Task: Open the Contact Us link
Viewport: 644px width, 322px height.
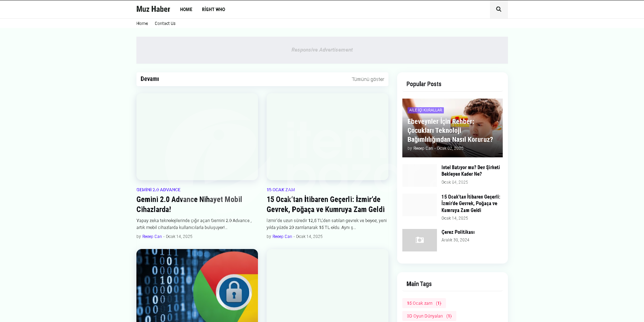Action: click(x=165, y=24)
